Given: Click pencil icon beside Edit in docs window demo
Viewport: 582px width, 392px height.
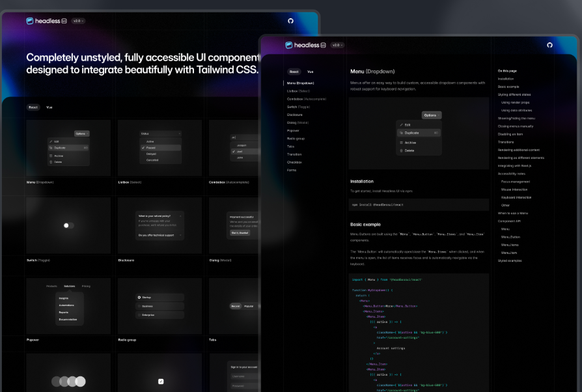Looking at the screenshot, I should pos(401,125).
